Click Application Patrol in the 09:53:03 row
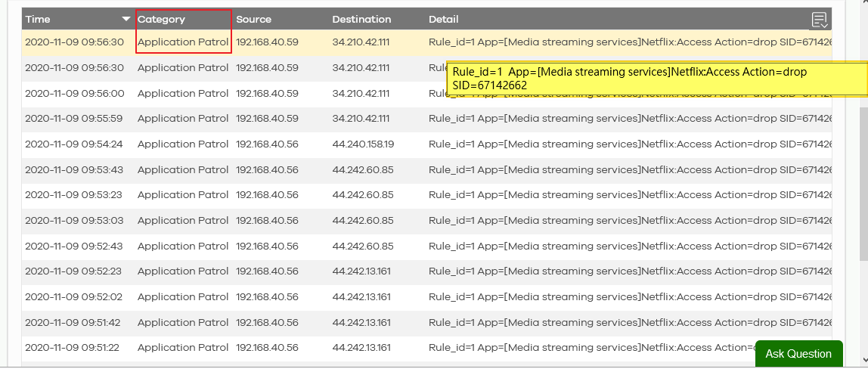Image resolution: width=868 pixels, height=369 pixels. pyautogui.click(x=182, y=221)
